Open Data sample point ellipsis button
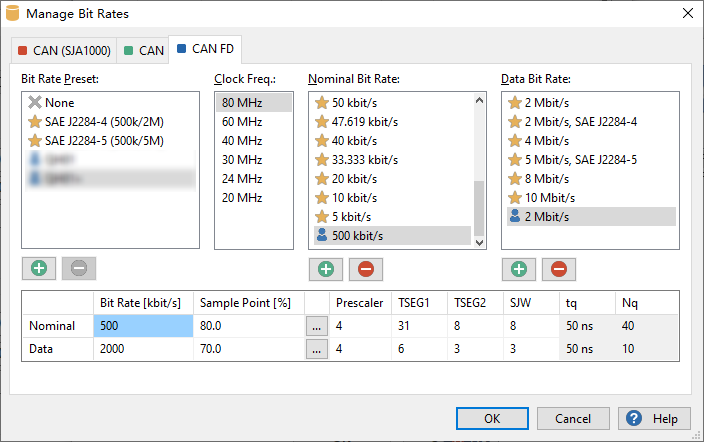This screenshot has height=442, width=704. coord(316,349)
